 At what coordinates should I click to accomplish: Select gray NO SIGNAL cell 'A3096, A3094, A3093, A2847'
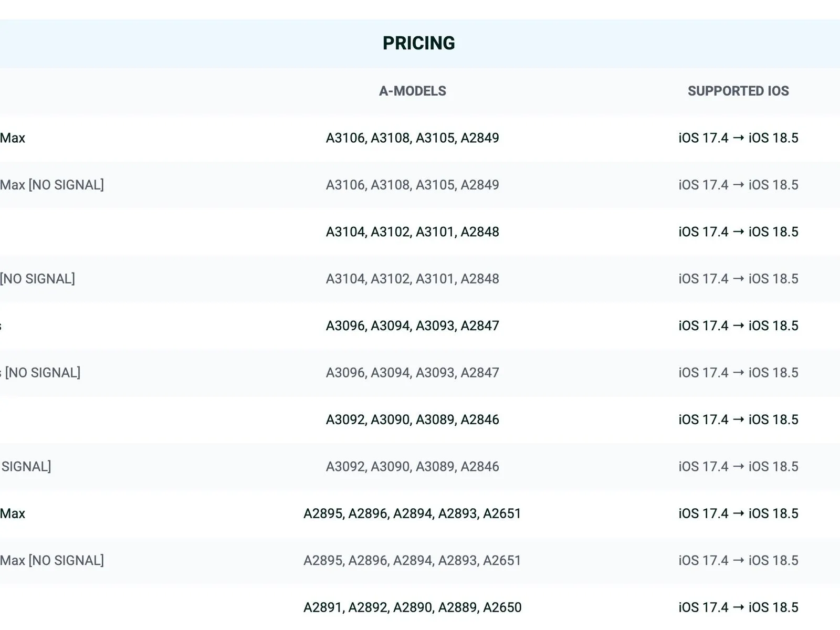coord(413,373)
